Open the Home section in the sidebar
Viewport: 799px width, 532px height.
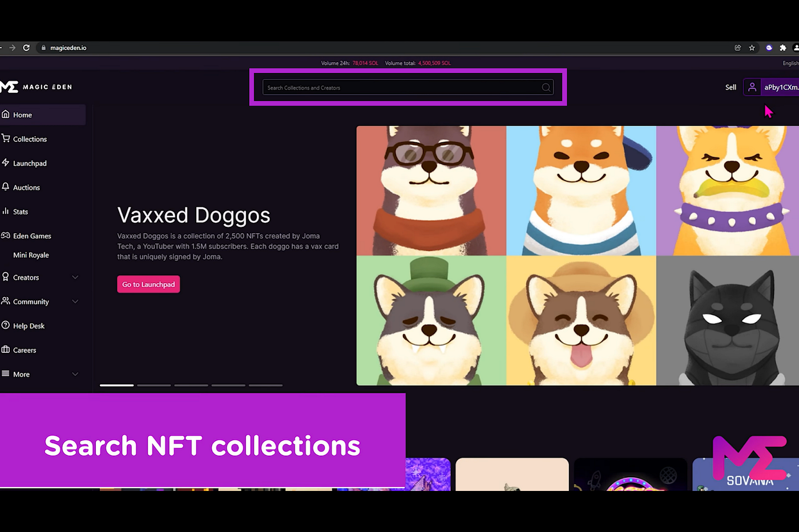(22, 115)
